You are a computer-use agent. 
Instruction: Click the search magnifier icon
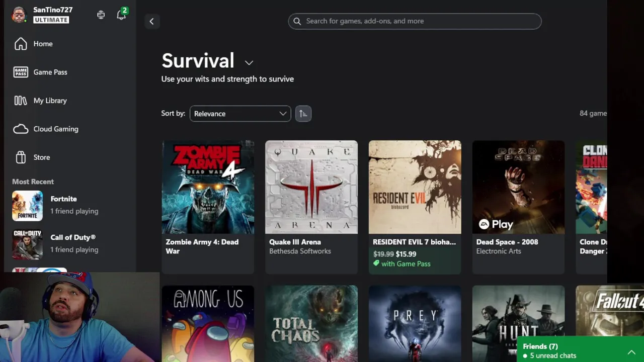tap(297, 21)
